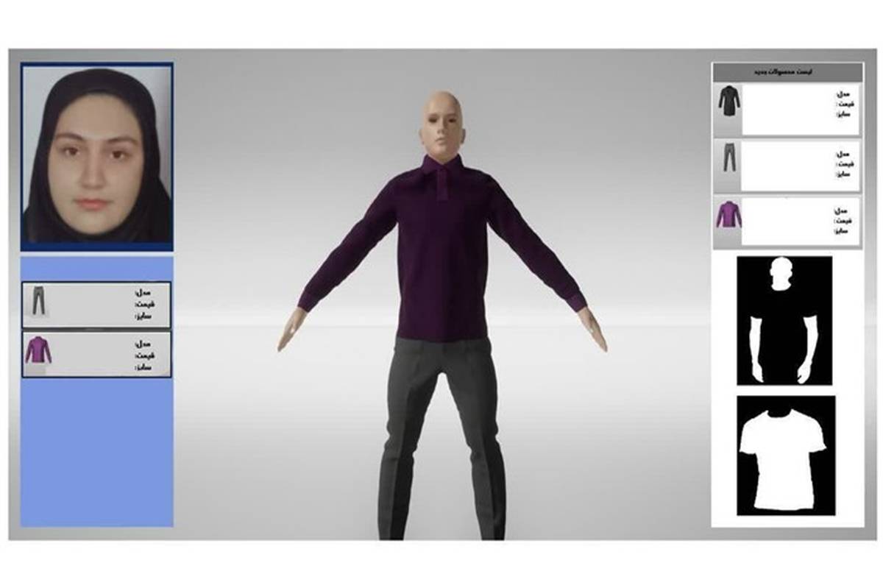Click the white details field beside the right purple shirt
The width and height of the screenshot is (883, 588).
pos(787,222)
